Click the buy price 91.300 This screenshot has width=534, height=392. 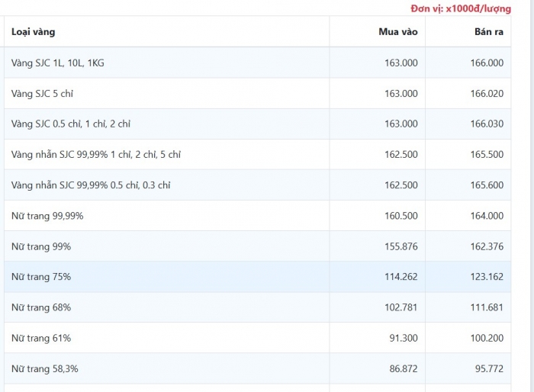[404, 338]
